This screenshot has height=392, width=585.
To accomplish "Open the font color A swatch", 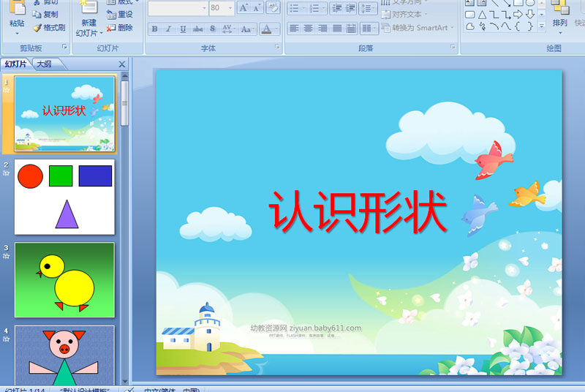I will 266,29.
